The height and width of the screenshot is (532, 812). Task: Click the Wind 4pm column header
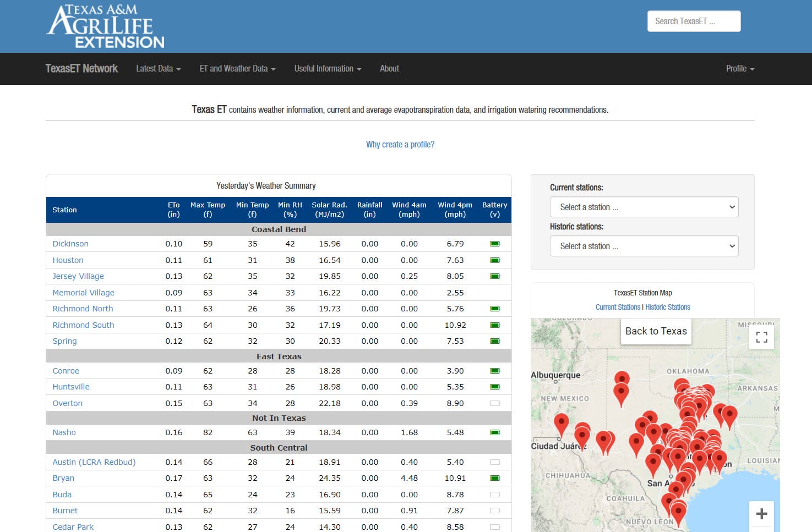[x=455, y=210]
